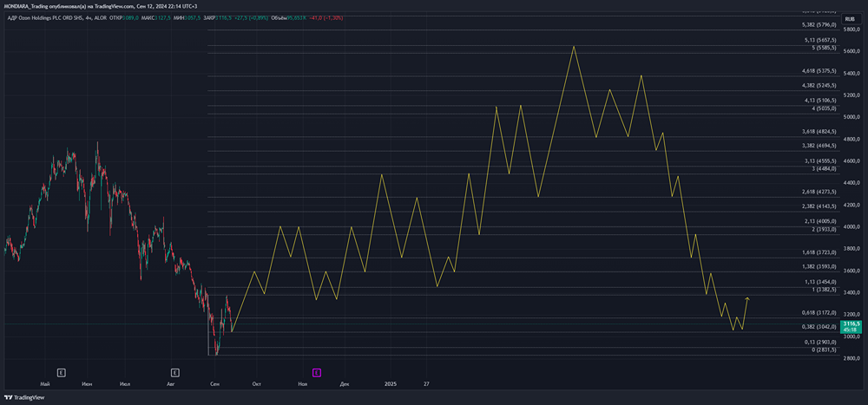Image resolution: width=868 pixels, height=405 pixels.
Task: Click the earnings marker near August
Action: tap(175, 372)
